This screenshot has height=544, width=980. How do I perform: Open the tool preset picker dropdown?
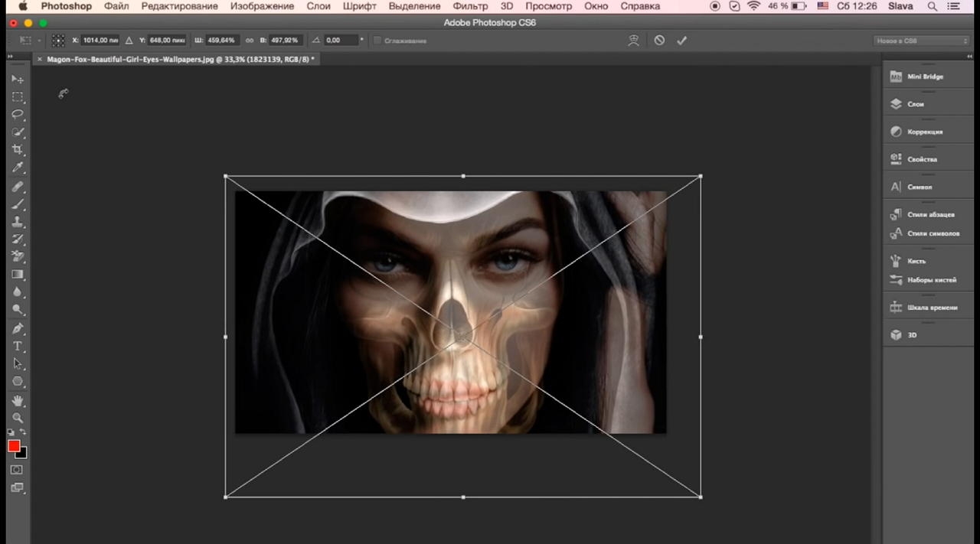click(29, 41)
